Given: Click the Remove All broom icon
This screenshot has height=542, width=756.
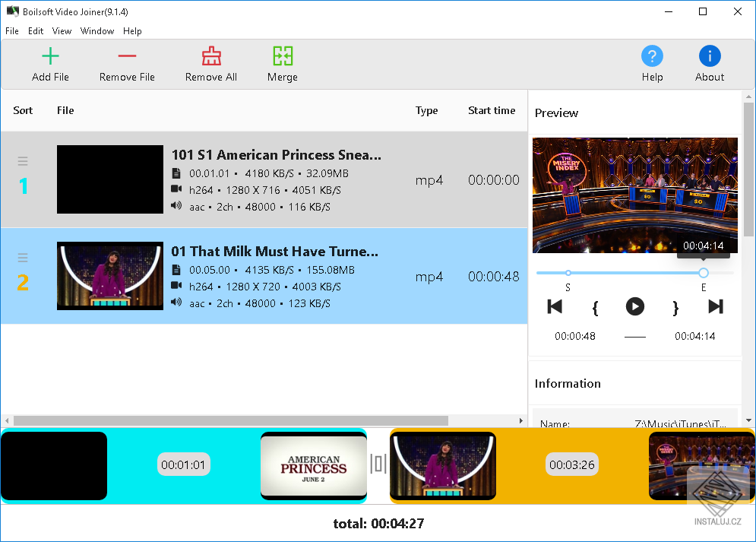Looking at the screenshot, I should pos(211,56).
